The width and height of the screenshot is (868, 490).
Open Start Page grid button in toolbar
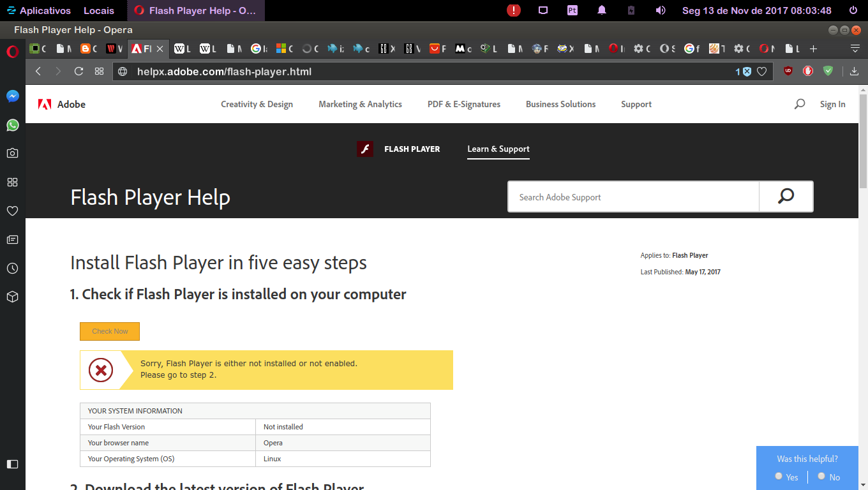point(99,71)
